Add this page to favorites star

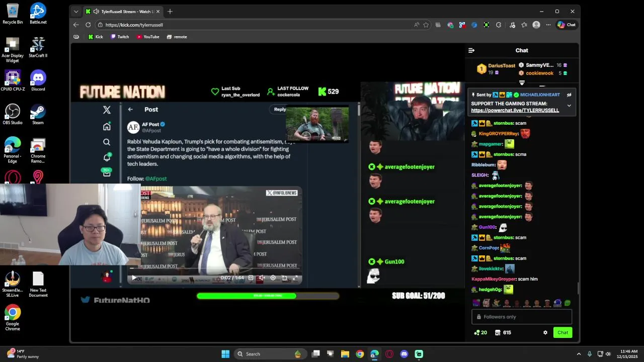[426, 25]
